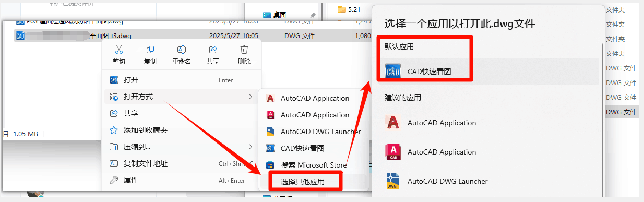Select 复制文件地址 in context menu
This screenshot has height=202, width=644.
click(x=181, y=163)
